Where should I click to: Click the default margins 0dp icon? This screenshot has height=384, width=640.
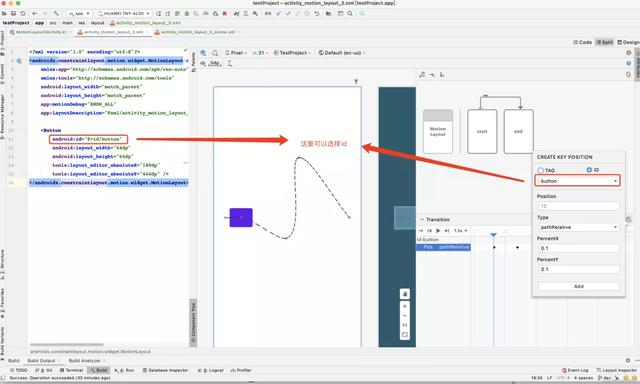coord(215,63)
